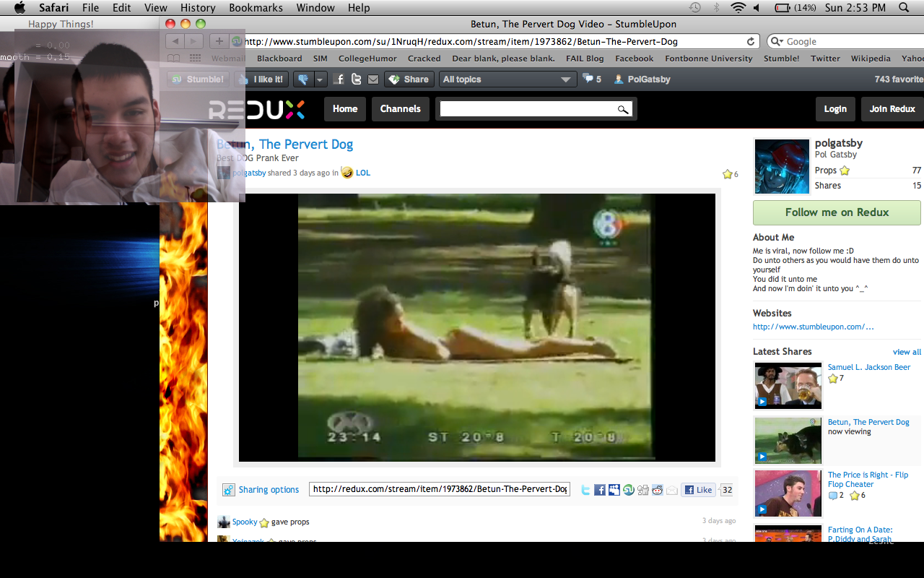The width and height of the screenshot is (924, 578).
Task: Click the Join Redux button
Action: (892, 109)
